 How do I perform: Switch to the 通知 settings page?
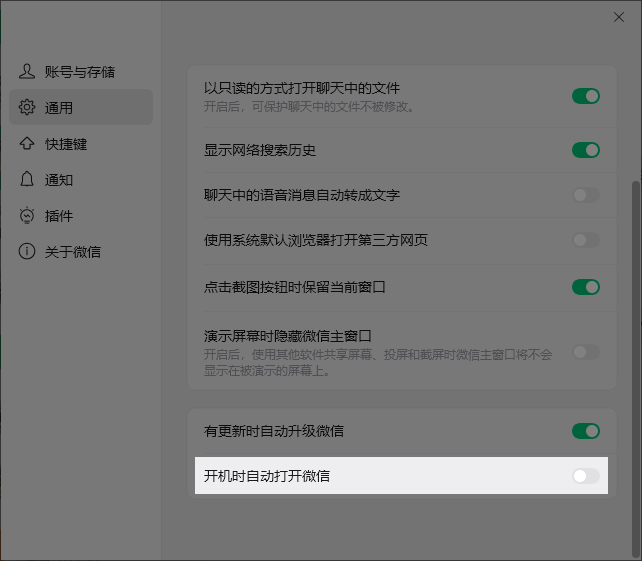81,179
